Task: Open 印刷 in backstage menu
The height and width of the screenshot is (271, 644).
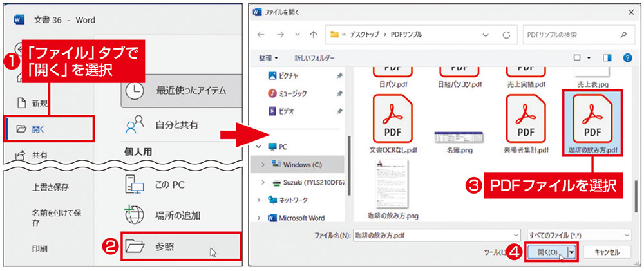Action: (41, 248)
